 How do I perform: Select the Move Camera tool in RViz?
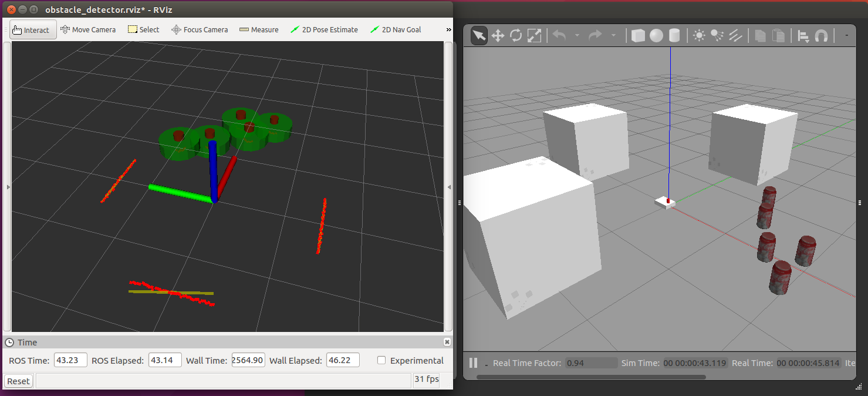point(88,29)
